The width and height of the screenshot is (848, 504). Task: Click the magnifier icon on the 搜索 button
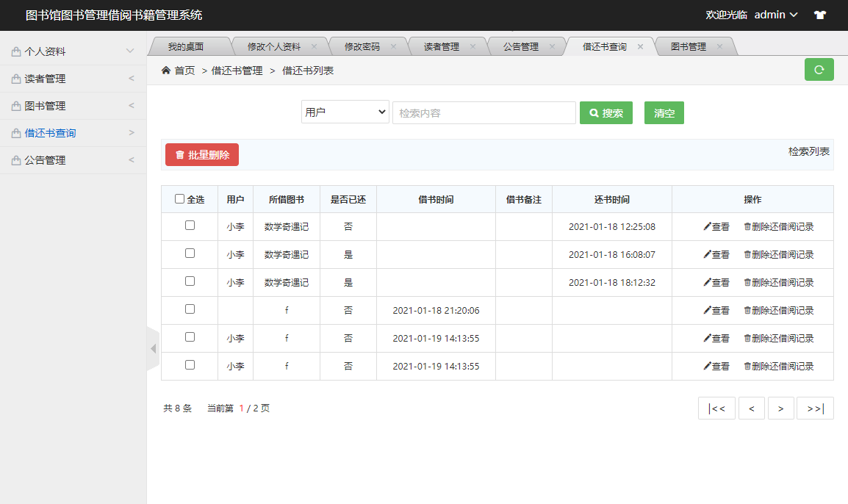(594, 112)
